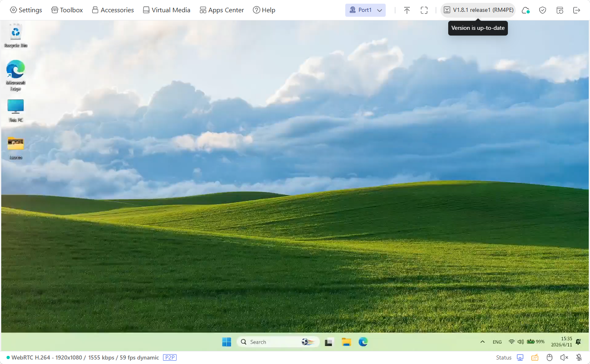
Task: Open the Apps Center menu
Action: [x=221, y=10]
